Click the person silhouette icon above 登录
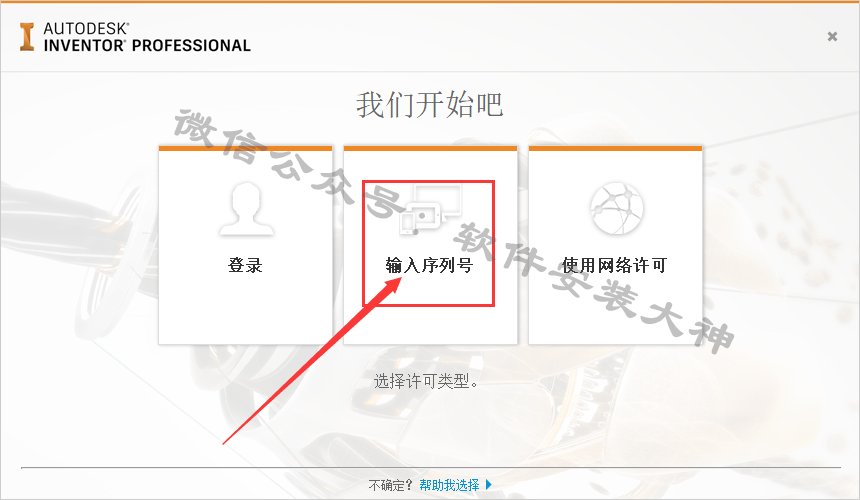Image resolution: width=860 pixels, height=500 pixels. (246, 209)
